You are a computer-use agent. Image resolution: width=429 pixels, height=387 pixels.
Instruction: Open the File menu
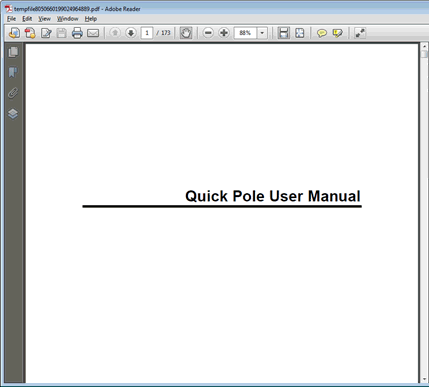tap(11, 19)
